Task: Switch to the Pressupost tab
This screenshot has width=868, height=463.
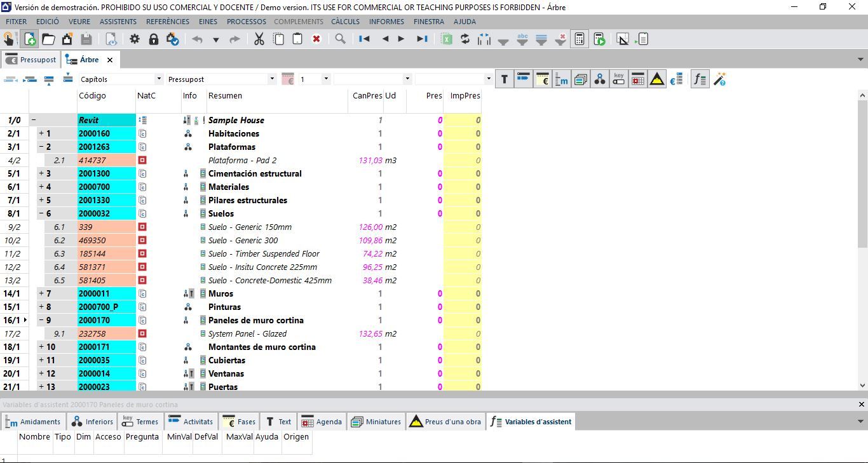Action: click(31, 60)
